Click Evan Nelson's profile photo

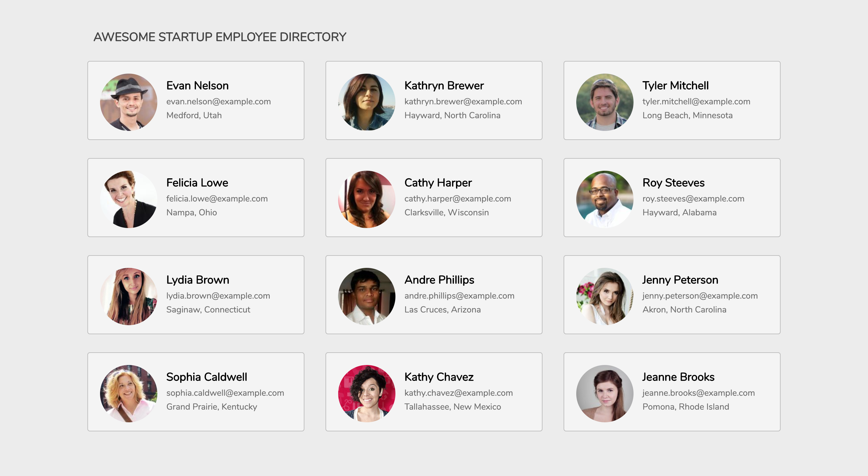pos(128,102)
